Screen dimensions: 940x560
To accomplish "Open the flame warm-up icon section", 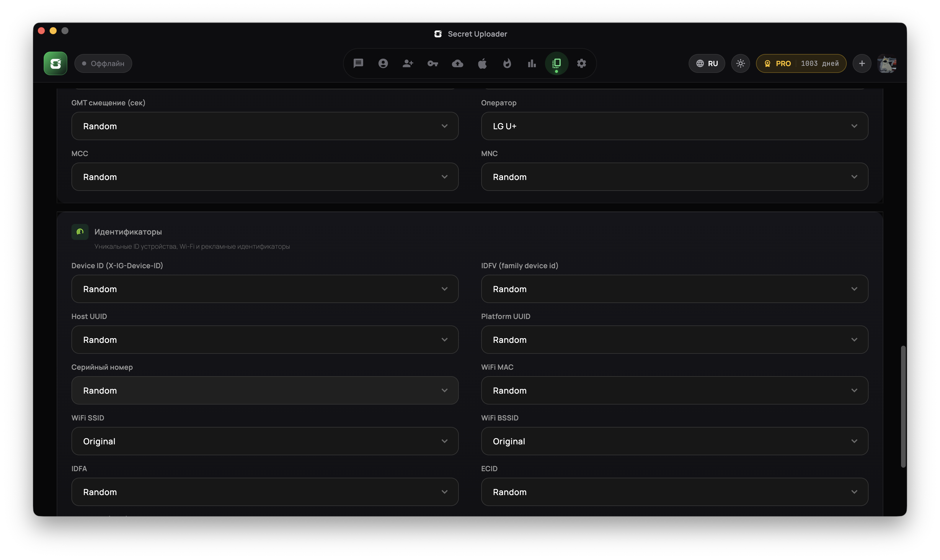I will pyautogui.click(x=507, y=63).
